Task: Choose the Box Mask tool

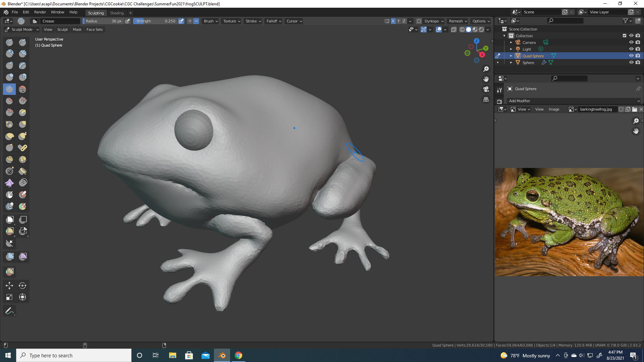Action: tap(10, 220)
